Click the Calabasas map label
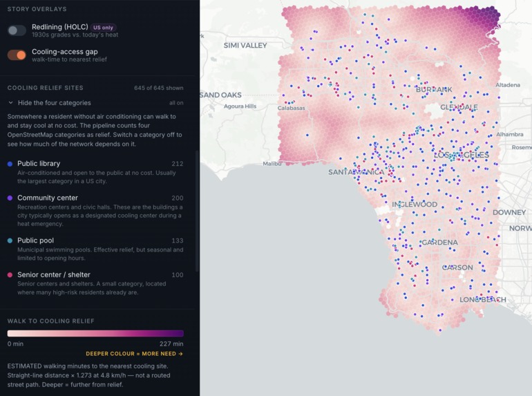 click(x=291, y=108)
